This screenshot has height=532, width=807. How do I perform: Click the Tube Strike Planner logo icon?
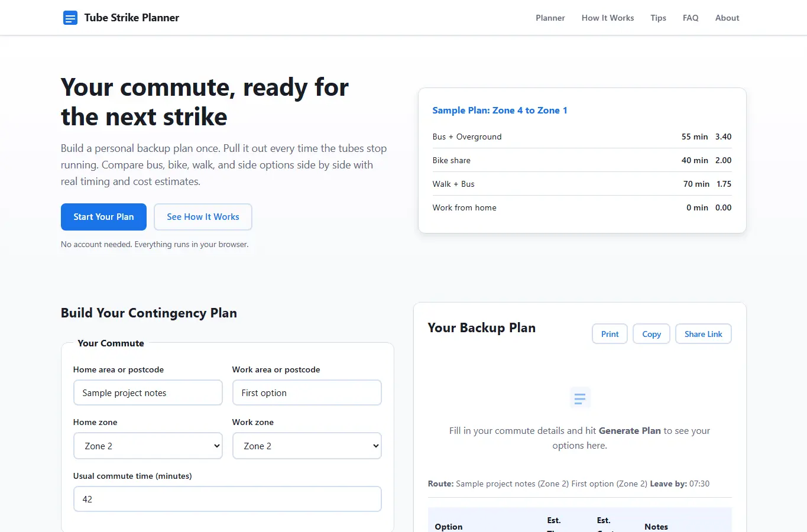pos(70,18)
